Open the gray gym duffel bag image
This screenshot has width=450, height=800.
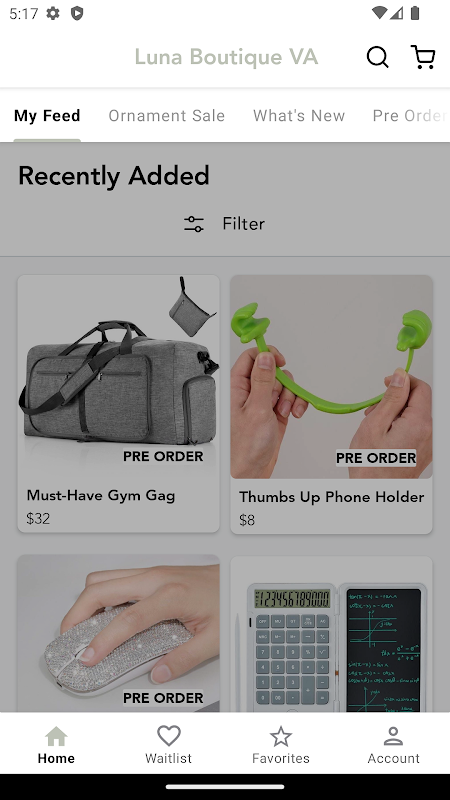(119, 377)
